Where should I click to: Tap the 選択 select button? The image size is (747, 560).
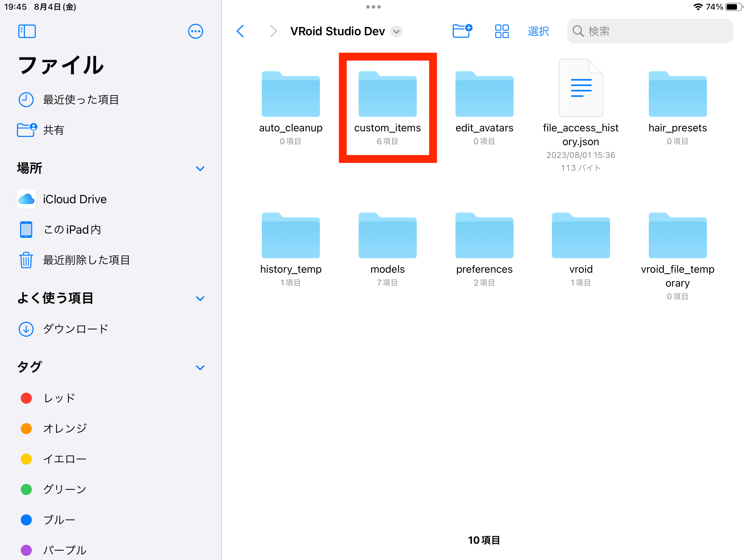[538, 31]
